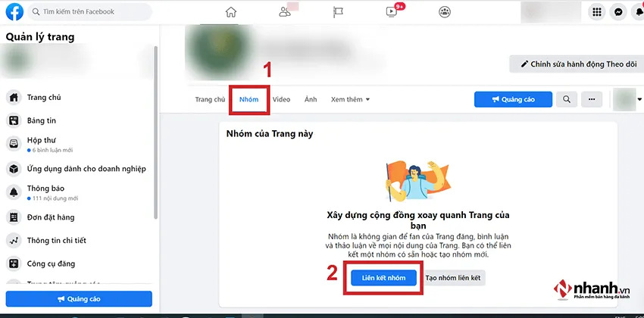Screen dimensions: 644x318
Task: Open Thông tin chi tiết sidebar label
Action: pos(57,241)
